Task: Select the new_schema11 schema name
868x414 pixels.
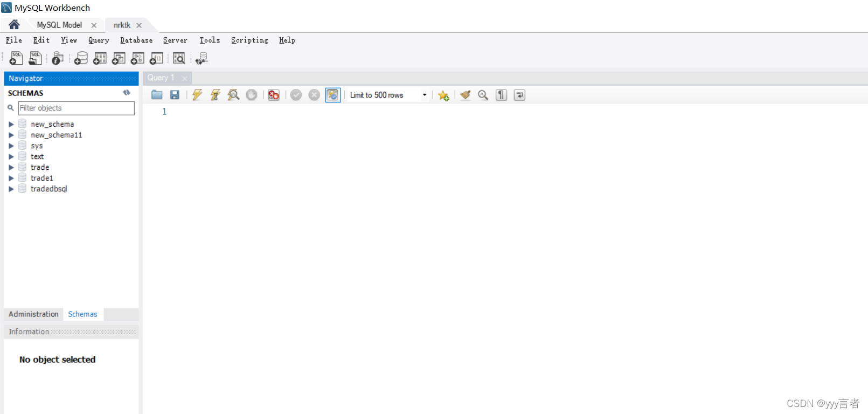Action: pyautogui.click(x=57, y=135)
